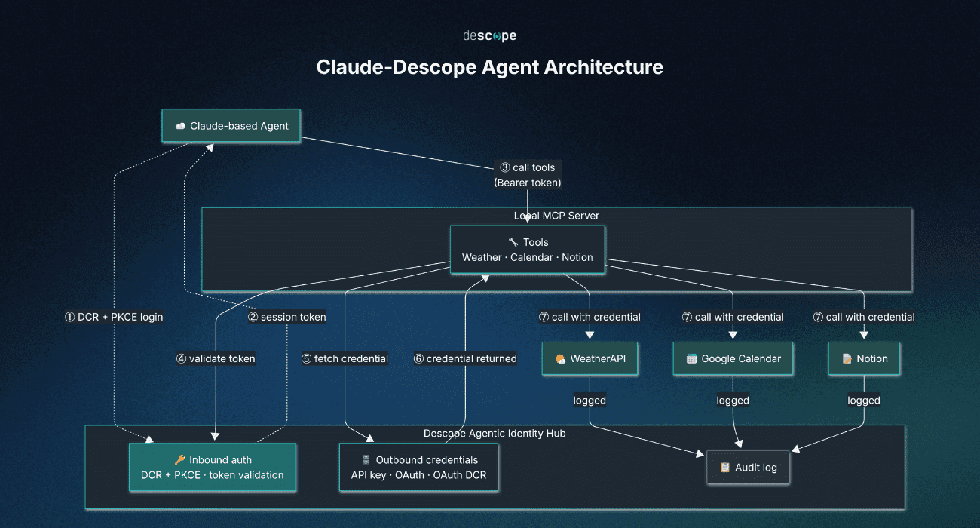This screenshot has height=528, width=980.
Task: Click the call tools label
Action: pos(528,167)
